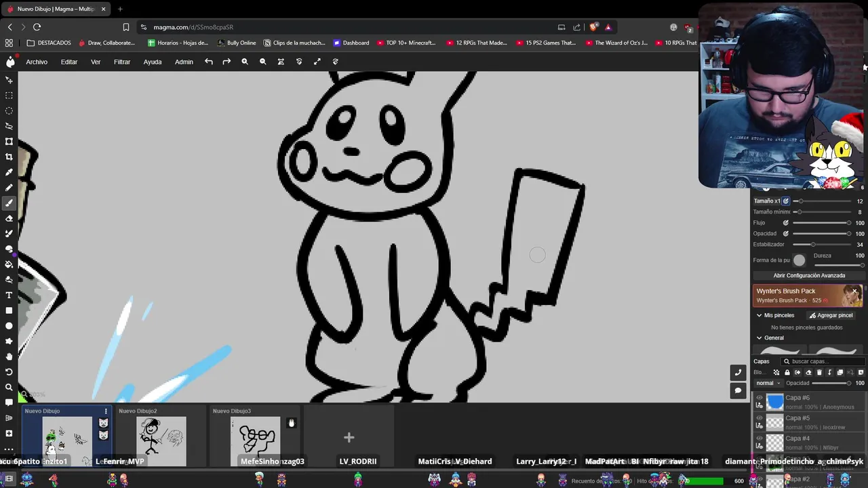
Task: Toggle visibility of Capa #5 layer
Action: (759, 418)
